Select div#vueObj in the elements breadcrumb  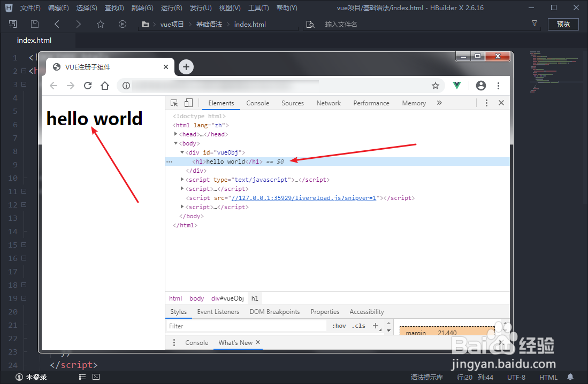227,298
